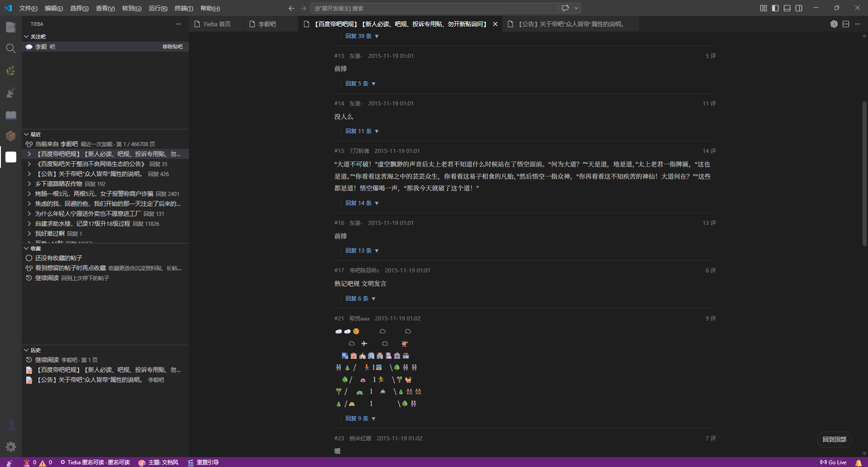Open the Manage gear icon
Viewport: 868px width, 467px height.
point(11,447)
